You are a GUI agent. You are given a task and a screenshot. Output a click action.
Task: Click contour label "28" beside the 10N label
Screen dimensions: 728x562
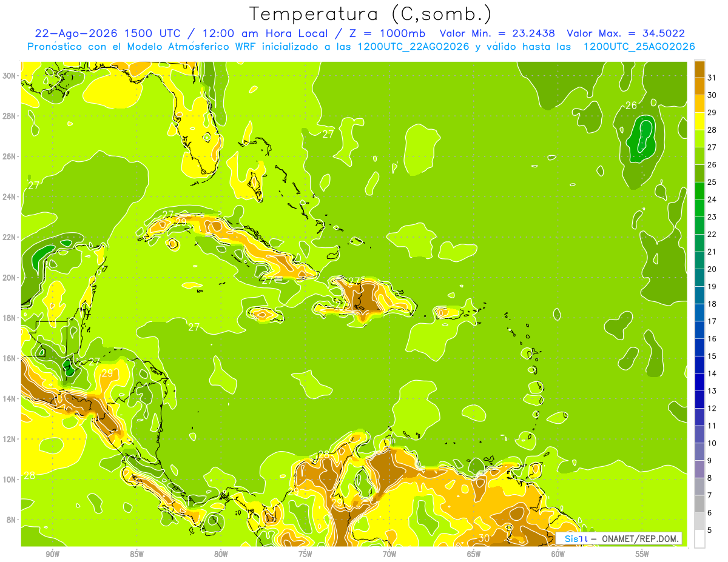(x=29, y=475)
